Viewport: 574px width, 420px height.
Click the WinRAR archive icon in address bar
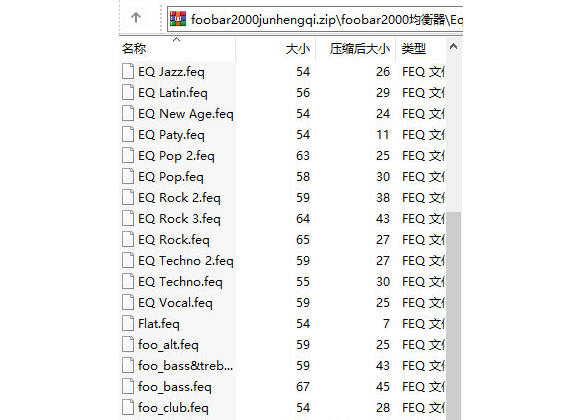178,19
